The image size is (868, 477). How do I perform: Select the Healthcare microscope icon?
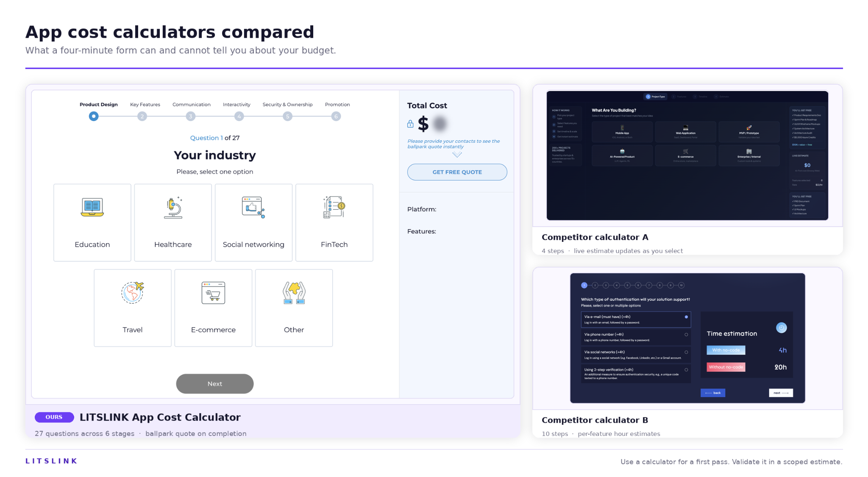pos(173,208)
